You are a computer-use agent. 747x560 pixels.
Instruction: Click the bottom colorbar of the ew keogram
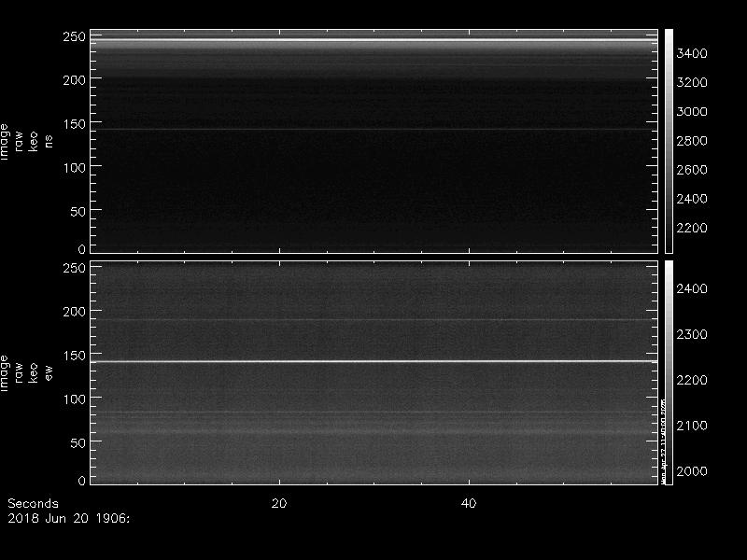(x=669, y=372)
